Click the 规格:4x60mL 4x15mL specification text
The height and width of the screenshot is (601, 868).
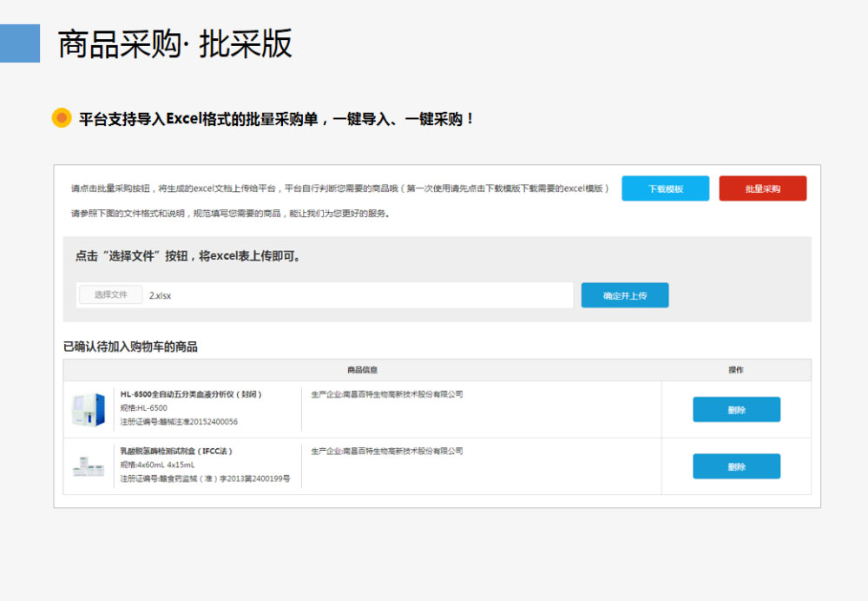point(157,466)
